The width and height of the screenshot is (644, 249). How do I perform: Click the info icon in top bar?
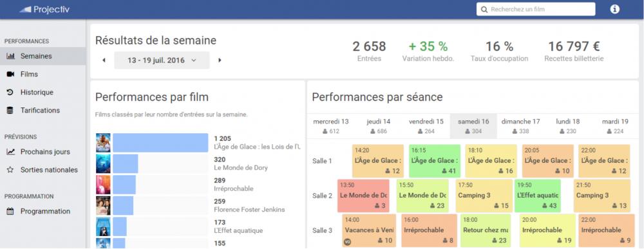(614, 9)
